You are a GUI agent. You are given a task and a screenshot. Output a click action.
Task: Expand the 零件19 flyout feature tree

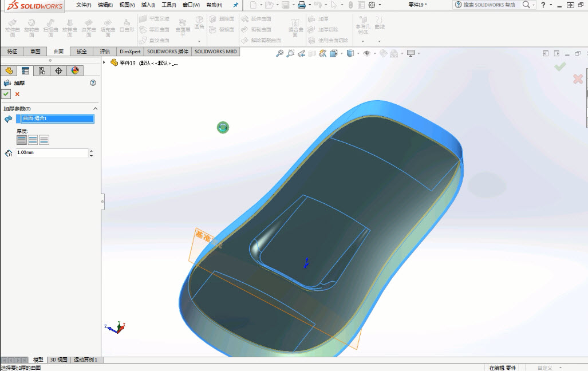point(104,62)
